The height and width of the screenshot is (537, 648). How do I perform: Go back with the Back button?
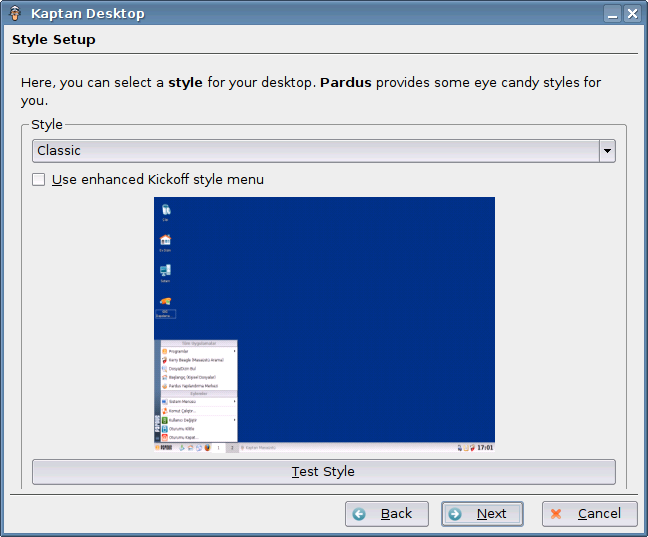387,514
